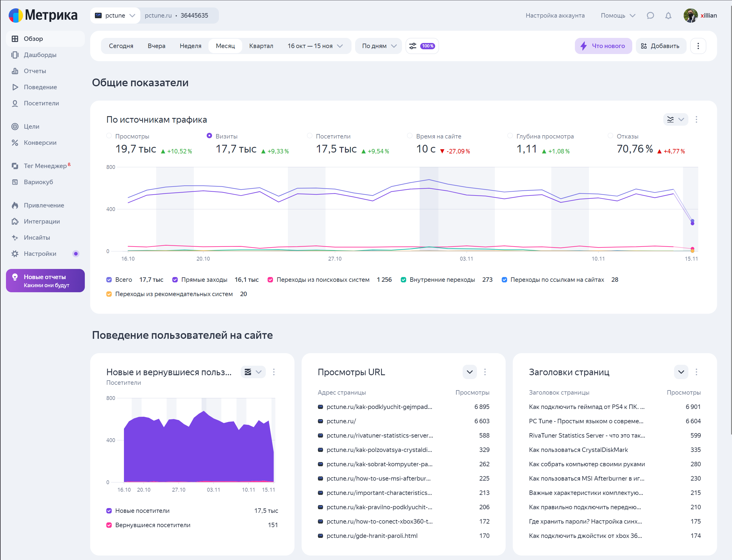This screenshot has height=560, width=732.
Task: Open date range 16 окт — 15 ноя dropdown
Action: [x=314, y=46]
